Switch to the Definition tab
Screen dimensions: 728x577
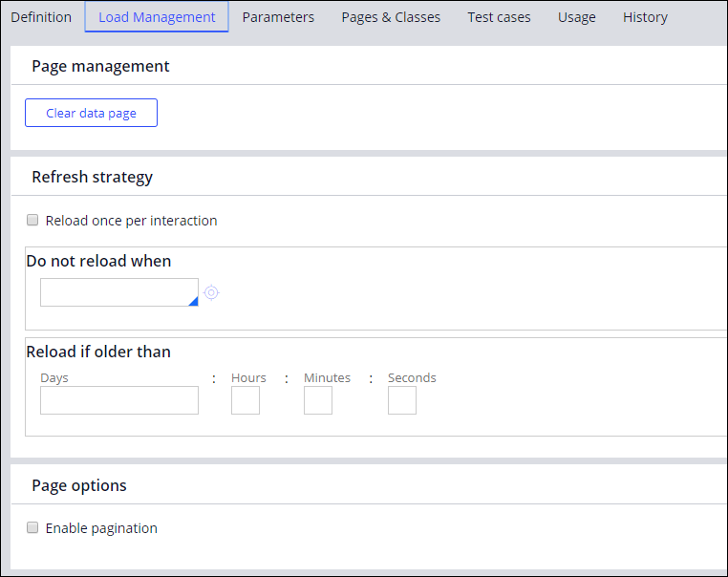[x=41, y=17]
